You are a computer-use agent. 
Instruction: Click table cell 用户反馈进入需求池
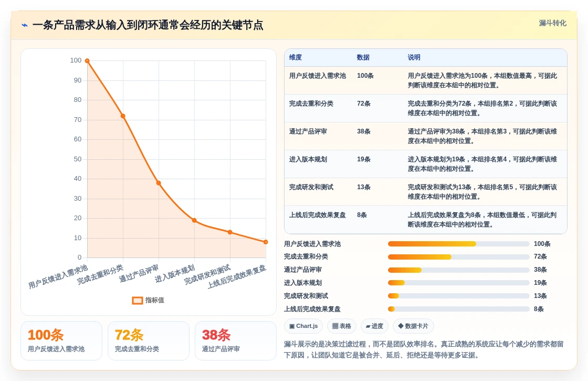pyautogui.click(x=318, y=76)
